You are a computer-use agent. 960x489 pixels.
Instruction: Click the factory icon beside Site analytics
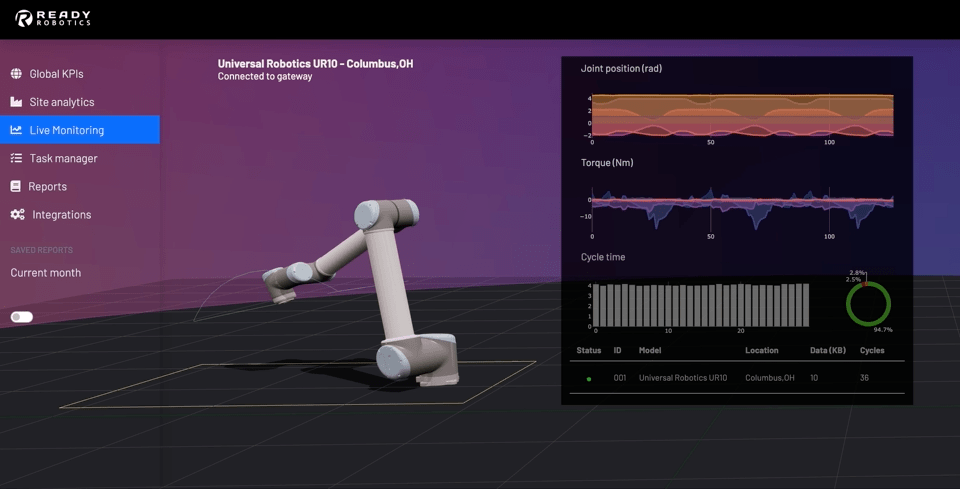click(x=16, y=102)
